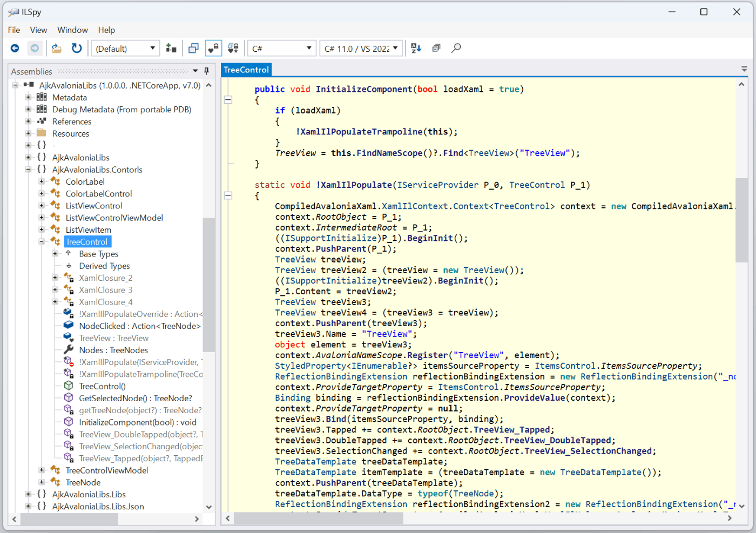Toggle show all types and members

[233, 49]
